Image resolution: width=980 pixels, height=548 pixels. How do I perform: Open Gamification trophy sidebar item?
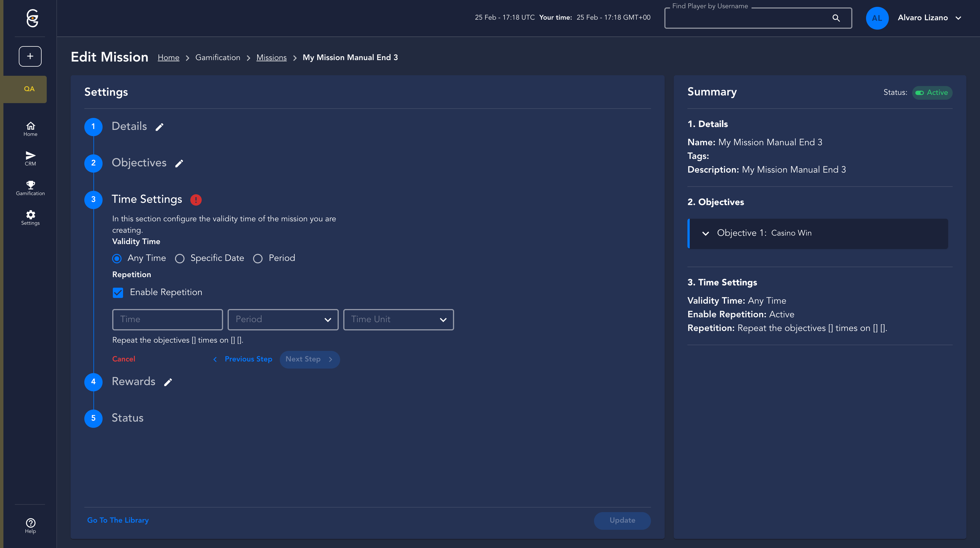(30, 188)
